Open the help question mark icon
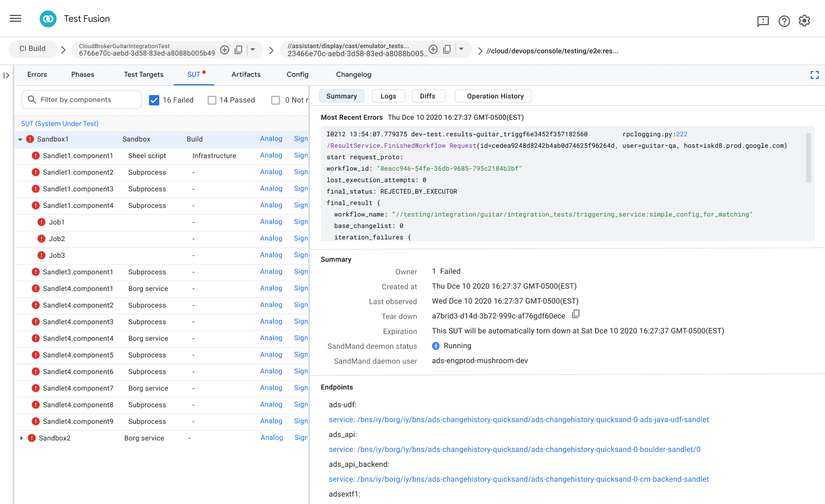 point(784,21)
